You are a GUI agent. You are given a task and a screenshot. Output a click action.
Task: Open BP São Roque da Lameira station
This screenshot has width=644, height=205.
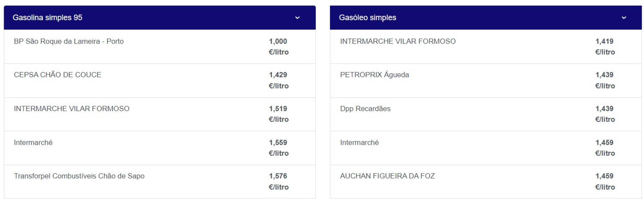coord(69,41)
